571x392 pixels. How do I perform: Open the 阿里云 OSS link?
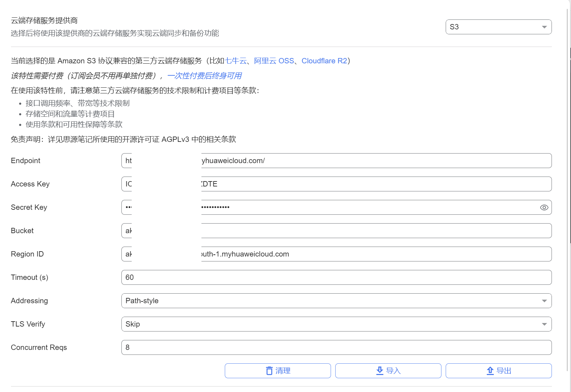(274, 61)
